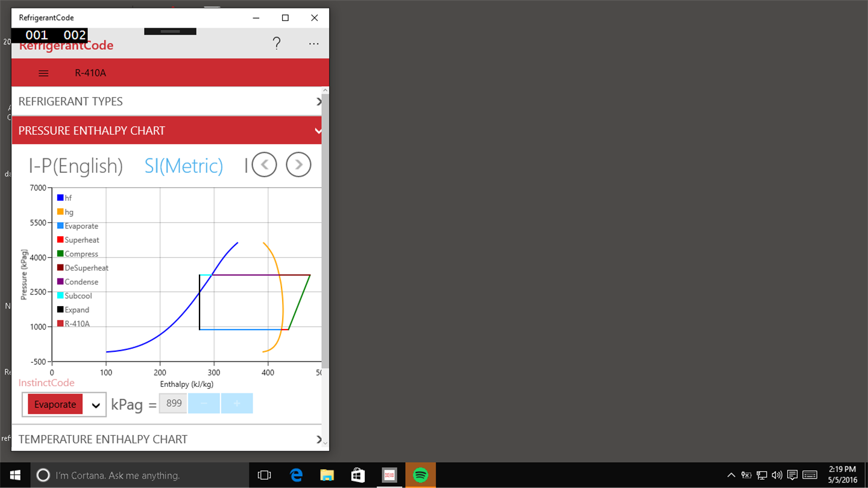Viewport: 868px width, 488px height.
Task: Click the red Evaporate button
Action: pos(55,404)
